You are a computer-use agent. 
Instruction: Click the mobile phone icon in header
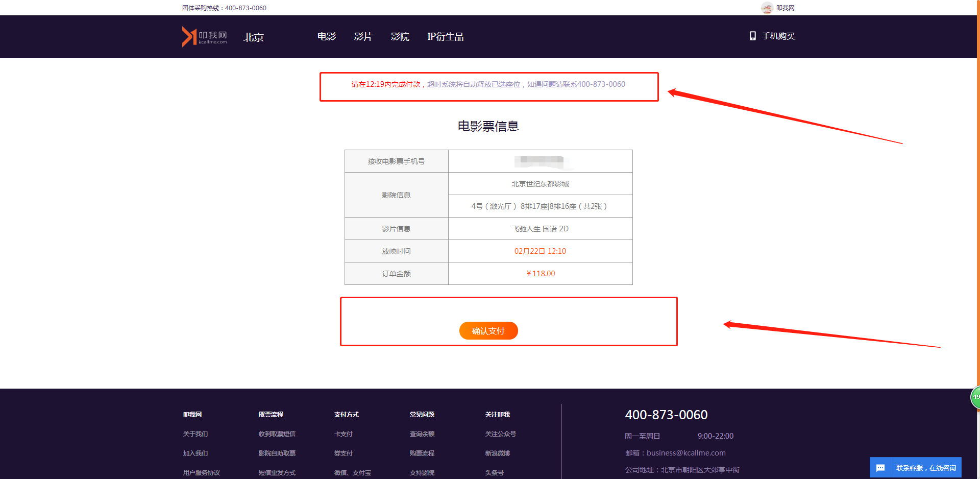752,36
